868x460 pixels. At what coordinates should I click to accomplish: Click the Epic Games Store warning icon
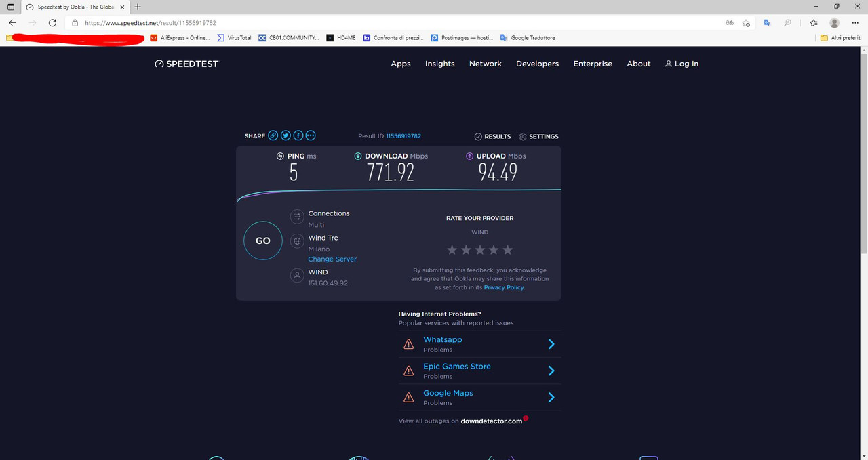408,371
